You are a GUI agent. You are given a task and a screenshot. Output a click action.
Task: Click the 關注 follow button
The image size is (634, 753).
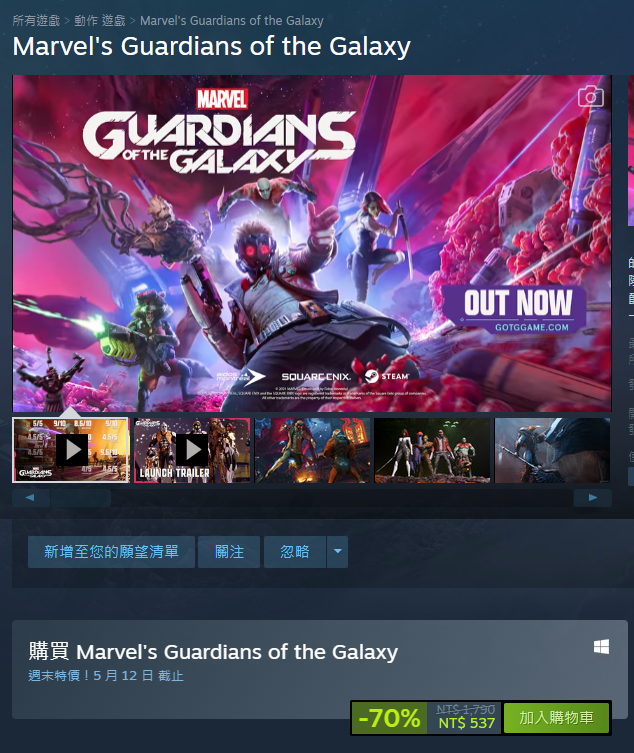tap(229, 552)
